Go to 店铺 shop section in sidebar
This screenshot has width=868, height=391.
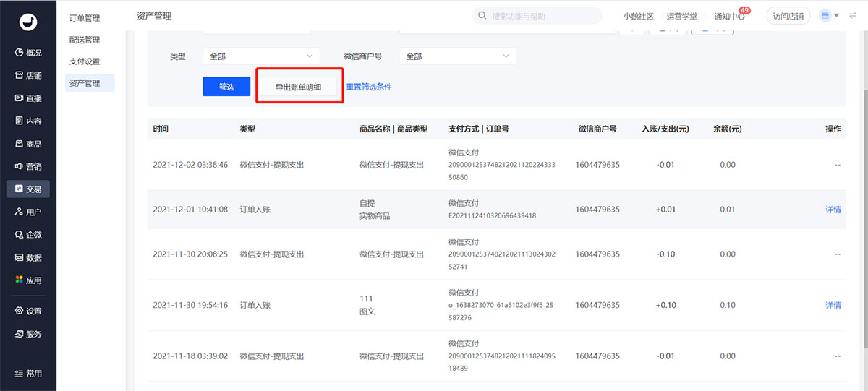pyautogui.click(x=28, y=75)
